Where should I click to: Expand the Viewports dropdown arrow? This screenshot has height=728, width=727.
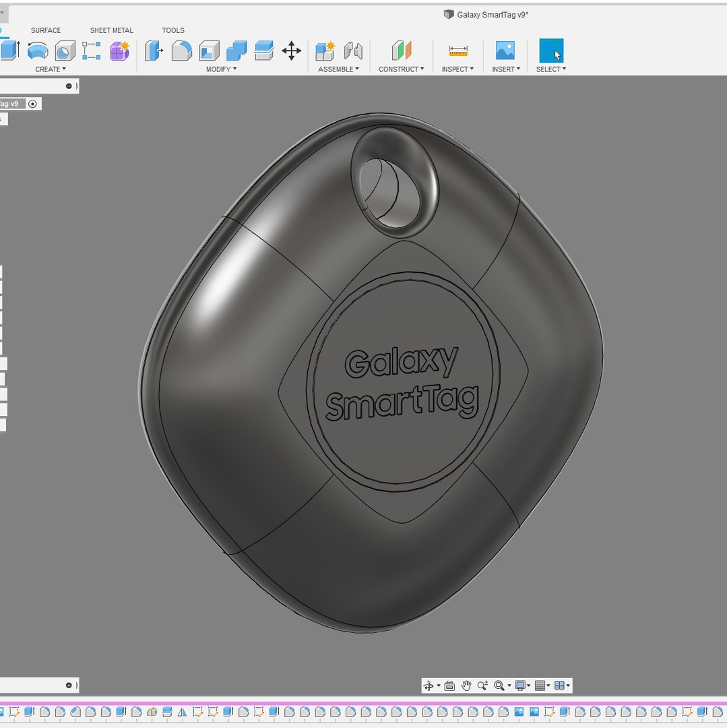tap(569, 686)
